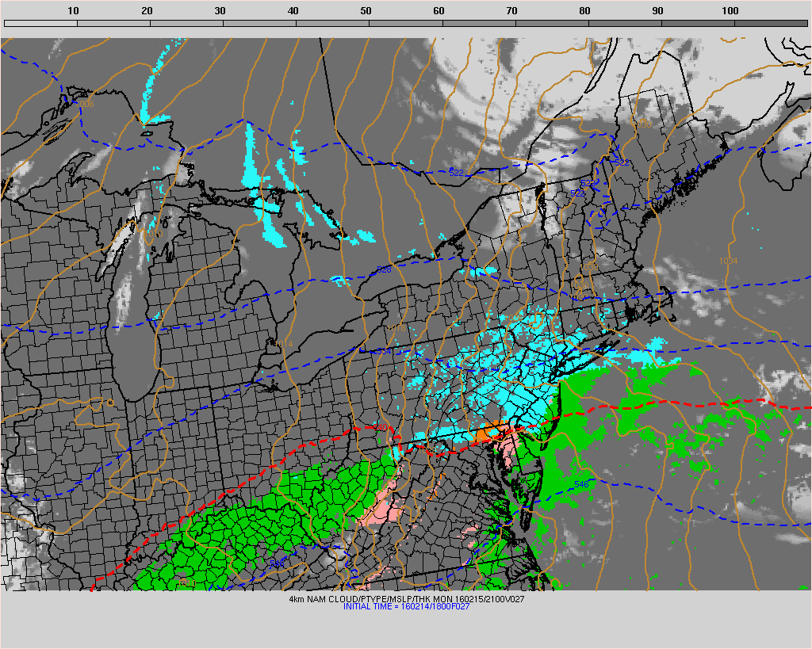Click the 1034 pressure contour label

[x=728, y=261]
